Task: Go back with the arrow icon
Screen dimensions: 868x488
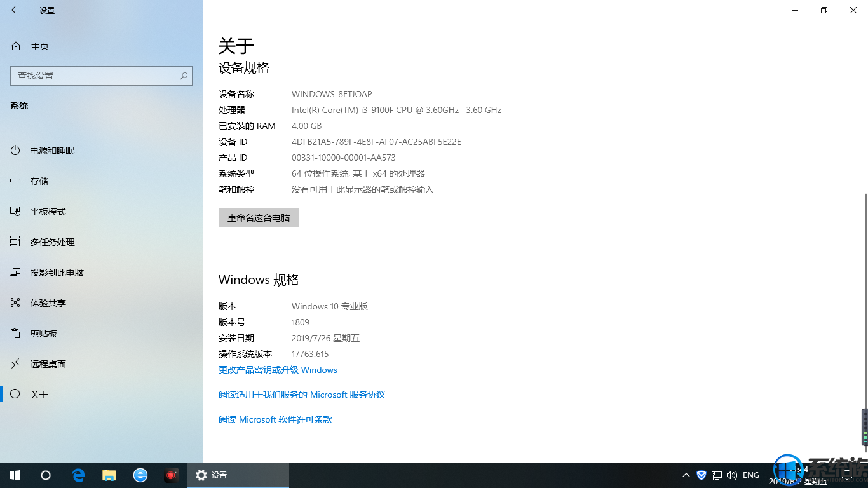Action: (15, 10)
